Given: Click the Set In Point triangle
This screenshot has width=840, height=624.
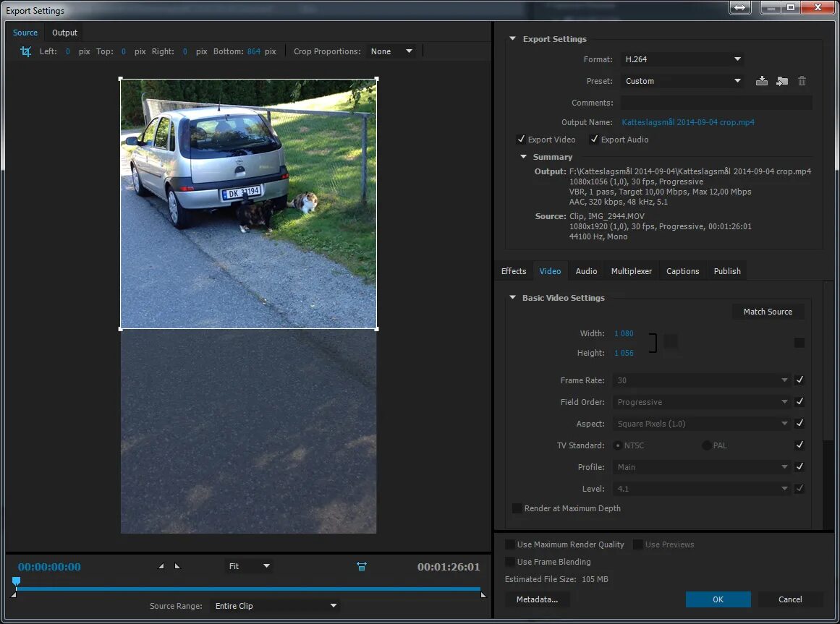Looking at the screenshot, I should pos(161,566).
